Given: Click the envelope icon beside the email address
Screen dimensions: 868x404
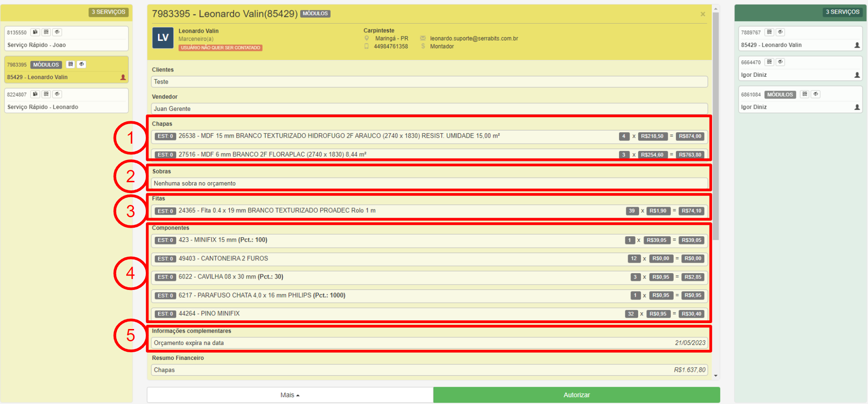Looking at the screenshot, I should click(x=423, y=39).
